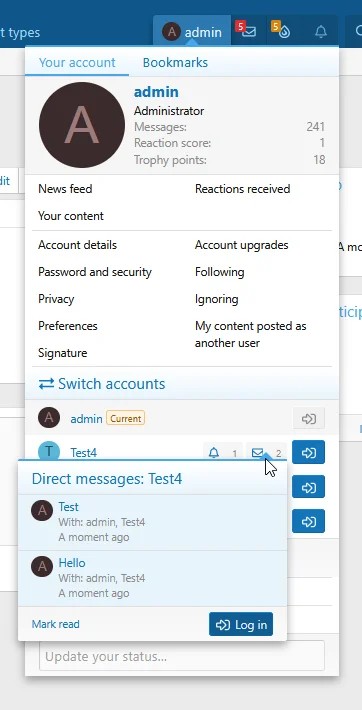Viewport: 362px width, 710px height.
Task: Click the small admin avatar in navbar
Action: click(171, 32)
